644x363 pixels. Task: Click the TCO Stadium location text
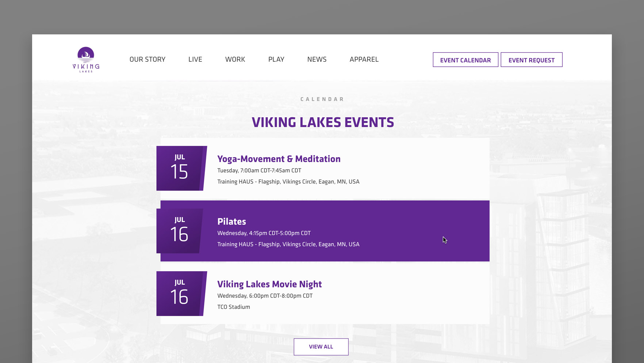tap(234, 307)
